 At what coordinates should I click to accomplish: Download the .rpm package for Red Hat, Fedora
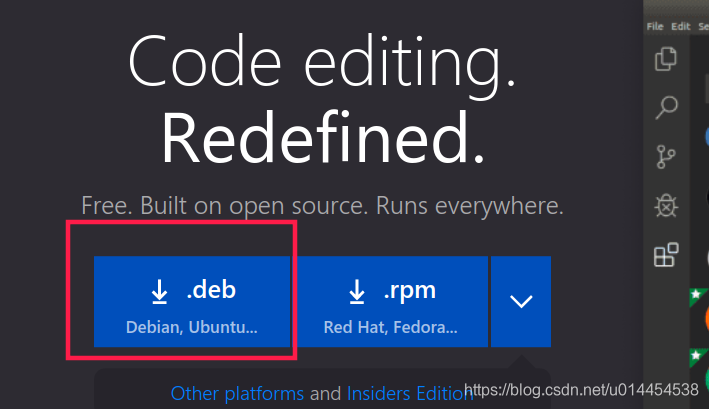pyautogui.click(x=392, y=301)
